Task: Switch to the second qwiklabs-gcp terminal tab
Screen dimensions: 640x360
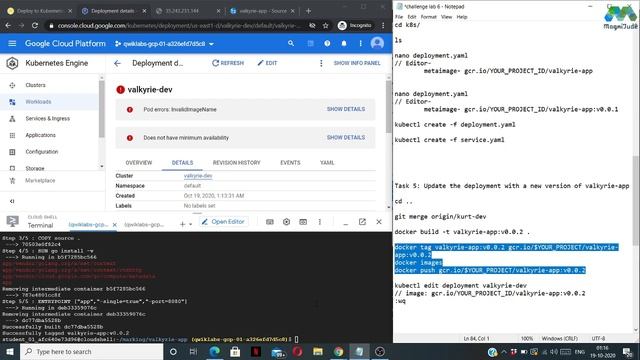Action: [x=144, y=225]
